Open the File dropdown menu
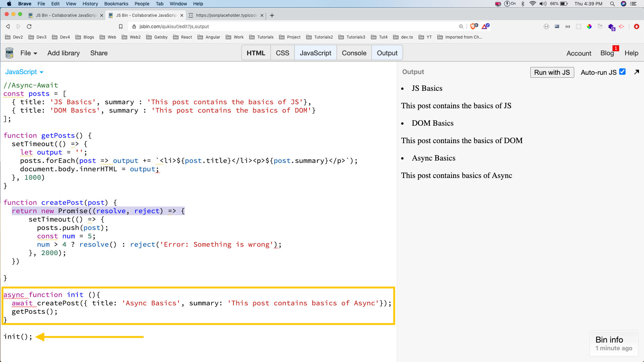Image resolution: width=644 pixels, height=362 pixels. click(29, 53)
